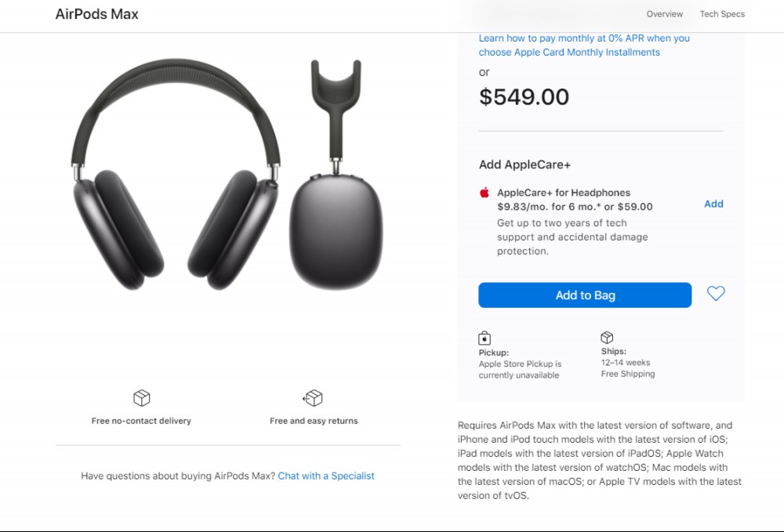Open Chat with a Specialist link
The image size is (784, 532).
(x=326, y=476)
